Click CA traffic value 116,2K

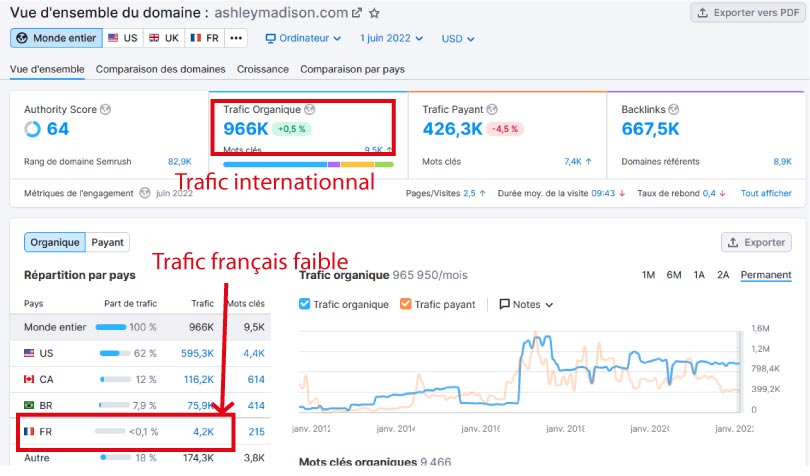pos(199,379)
